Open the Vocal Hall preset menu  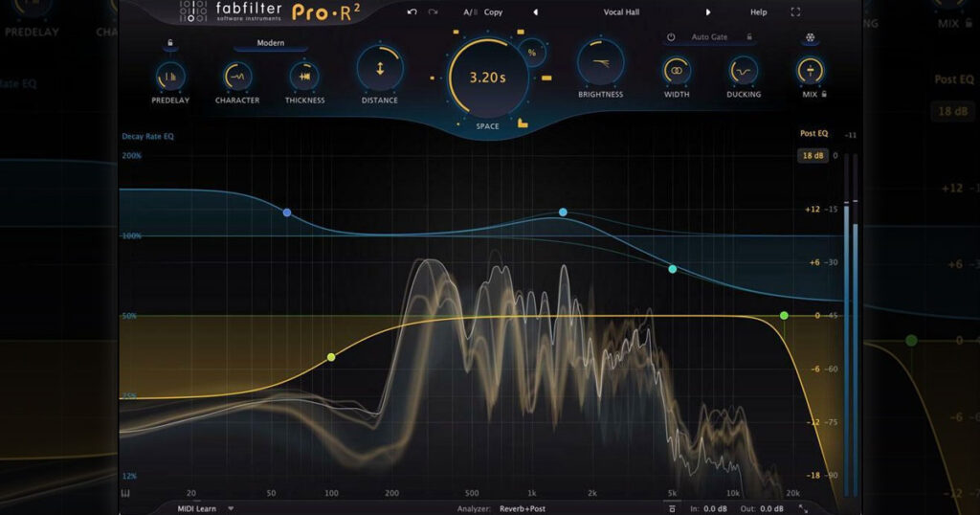point(621,11)
